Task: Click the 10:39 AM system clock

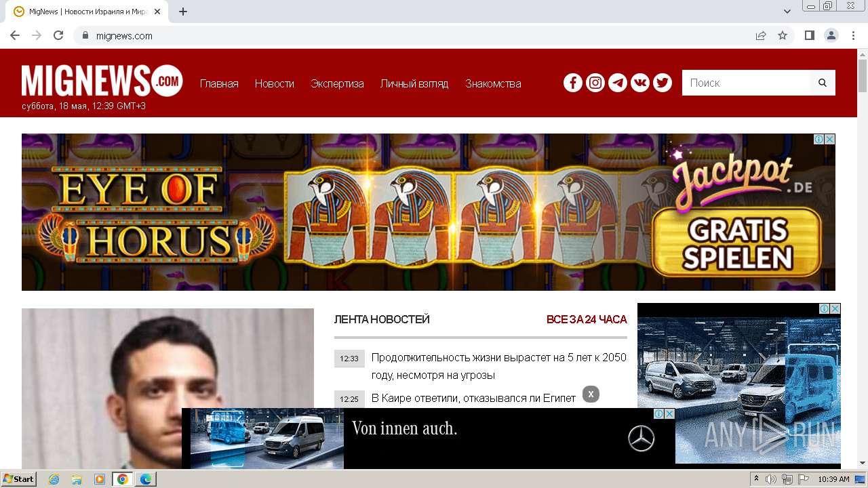Action: point(833,479)
